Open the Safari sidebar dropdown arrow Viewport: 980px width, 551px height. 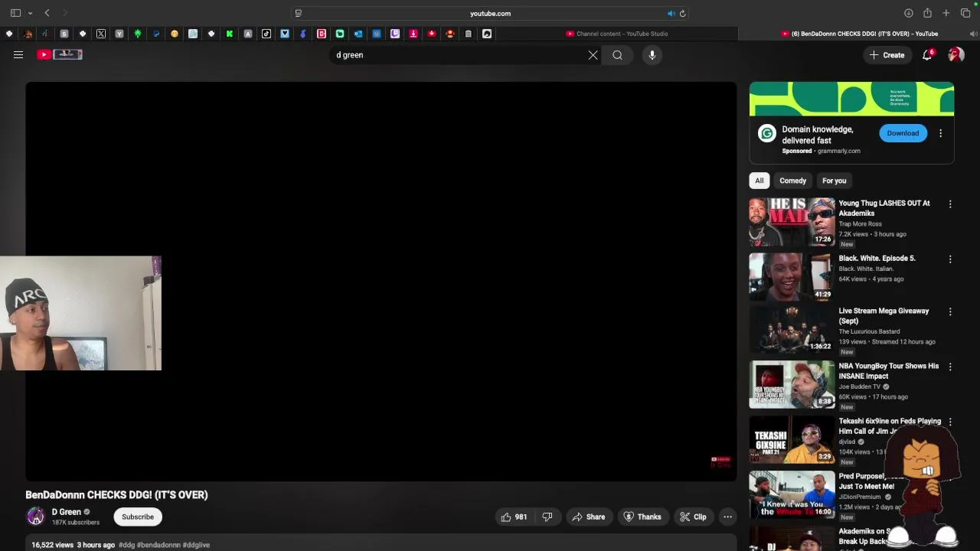(30, 13)
